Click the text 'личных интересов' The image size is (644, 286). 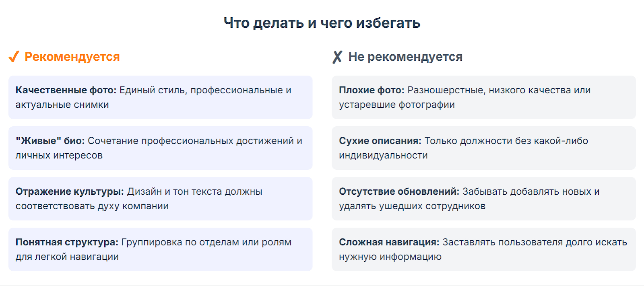click(x=59, y=155)
